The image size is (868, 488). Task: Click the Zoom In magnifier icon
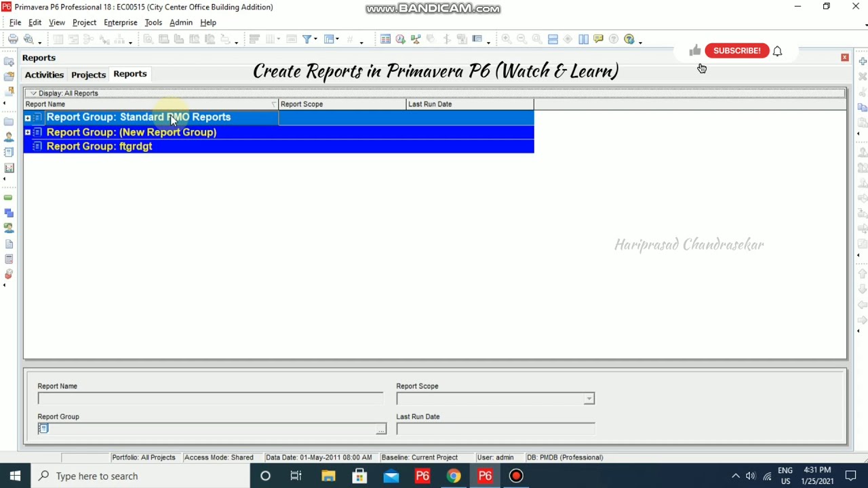coord(507,39)
